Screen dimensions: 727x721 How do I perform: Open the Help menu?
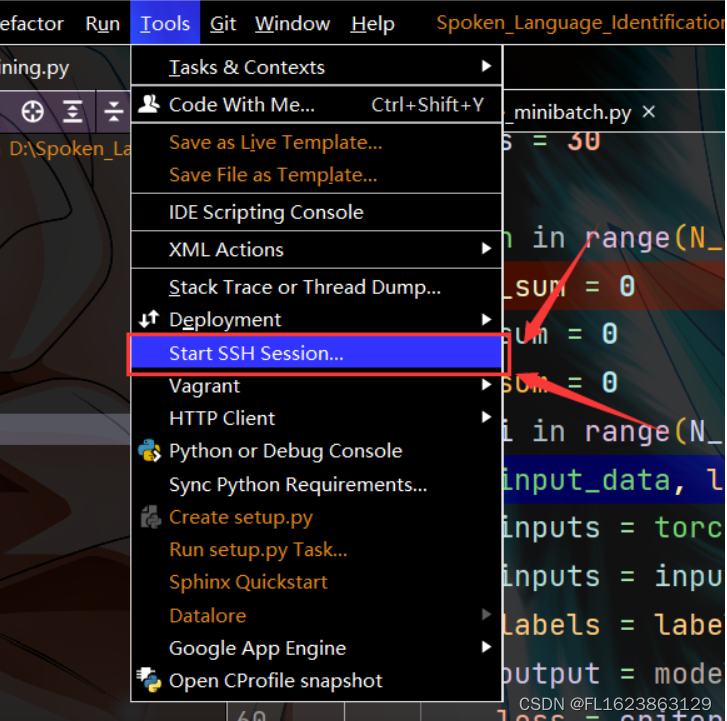pos(372,23)
